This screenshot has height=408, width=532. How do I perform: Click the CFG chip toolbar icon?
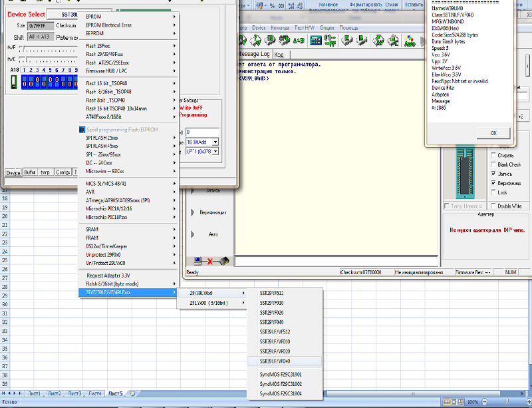[x=285, y=40]
